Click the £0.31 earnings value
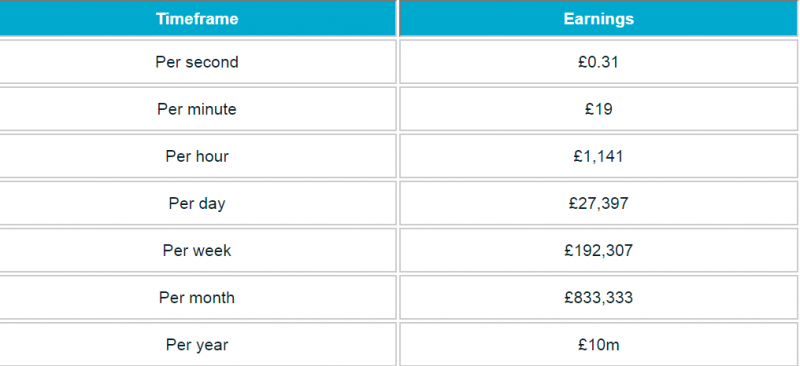Viewport: 800px width, 366px height. [598, 62]
